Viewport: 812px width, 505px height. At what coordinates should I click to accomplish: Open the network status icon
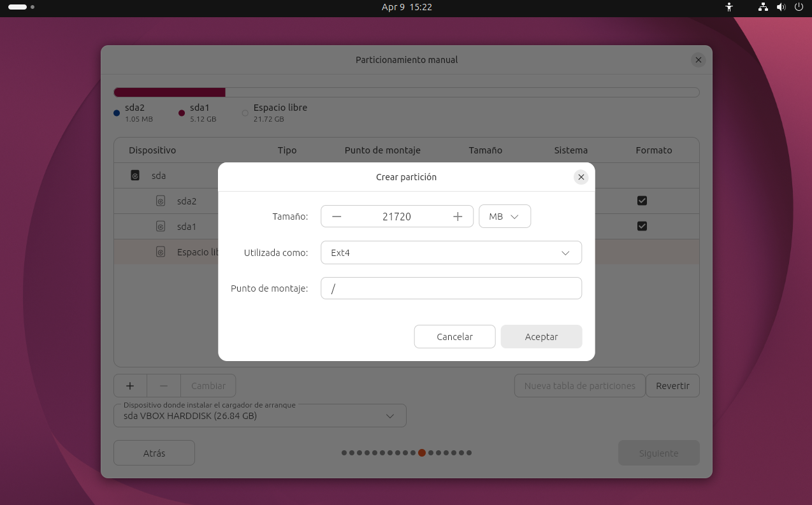coord(763,7)
